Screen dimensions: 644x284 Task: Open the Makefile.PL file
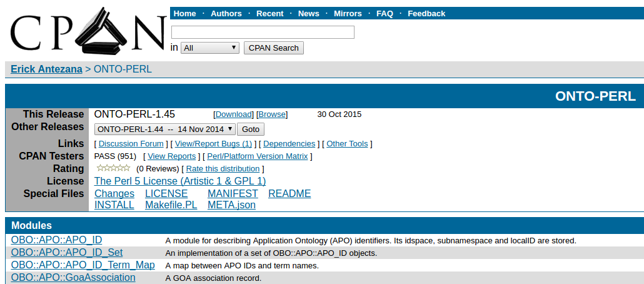[171, 205]
